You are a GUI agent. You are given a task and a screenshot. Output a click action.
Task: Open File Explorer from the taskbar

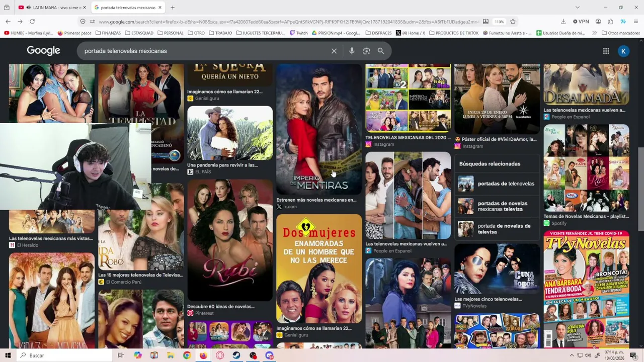pos(171,355)
